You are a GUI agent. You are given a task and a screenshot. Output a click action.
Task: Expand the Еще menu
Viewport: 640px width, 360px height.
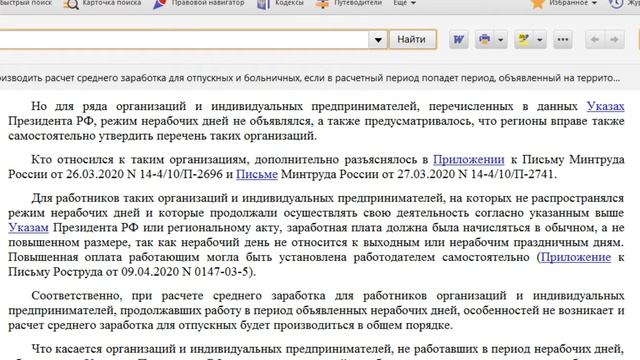404,3
